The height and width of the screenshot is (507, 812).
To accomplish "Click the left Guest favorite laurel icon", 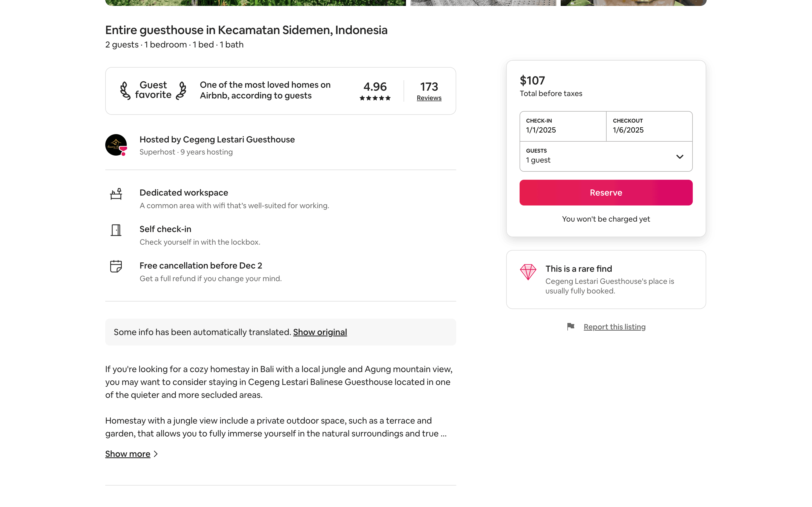I will [x=125, y=91].
